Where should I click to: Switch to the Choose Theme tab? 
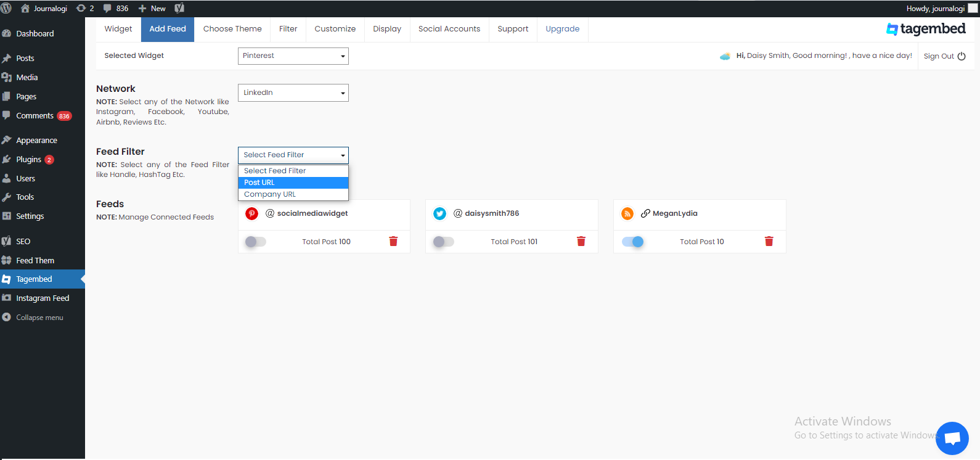click(x=232, y=29)
